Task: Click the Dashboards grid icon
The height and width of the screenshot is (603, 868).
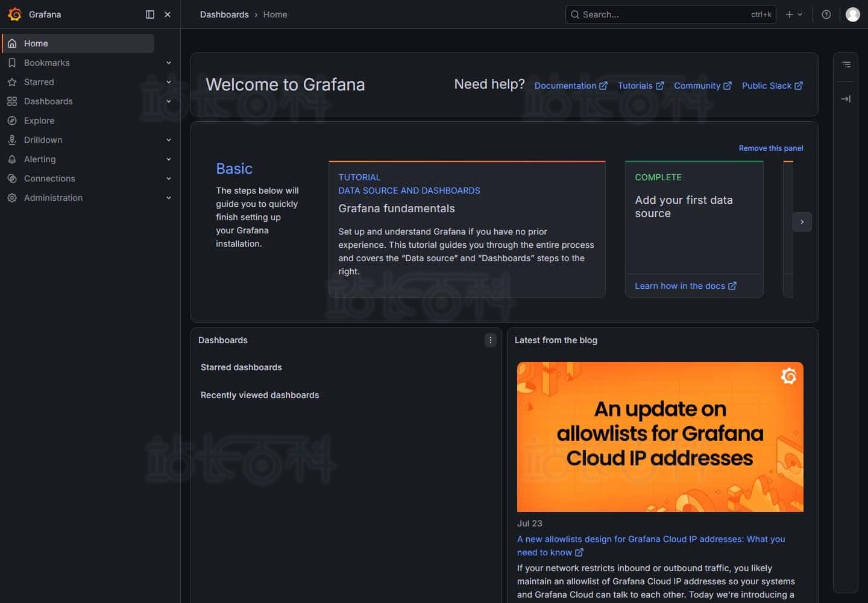Action: (12, 101)
